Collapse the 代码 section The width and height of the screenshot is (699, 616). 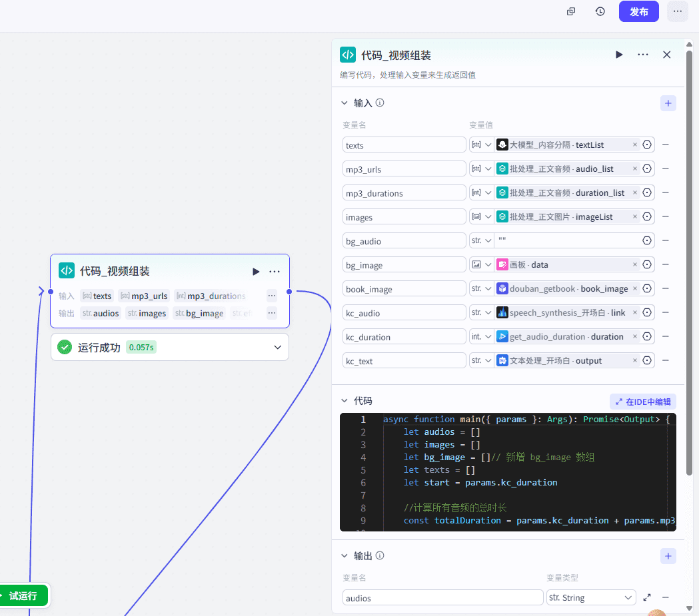(345, 401)
